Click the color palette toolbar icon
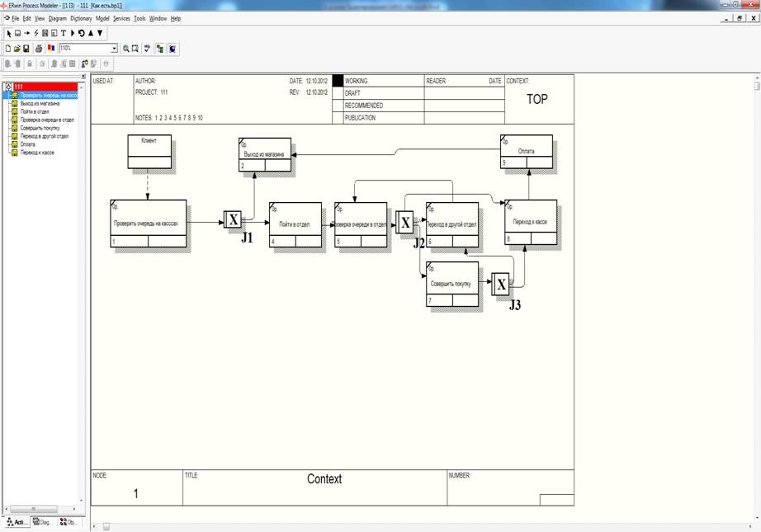 point(51,49)
